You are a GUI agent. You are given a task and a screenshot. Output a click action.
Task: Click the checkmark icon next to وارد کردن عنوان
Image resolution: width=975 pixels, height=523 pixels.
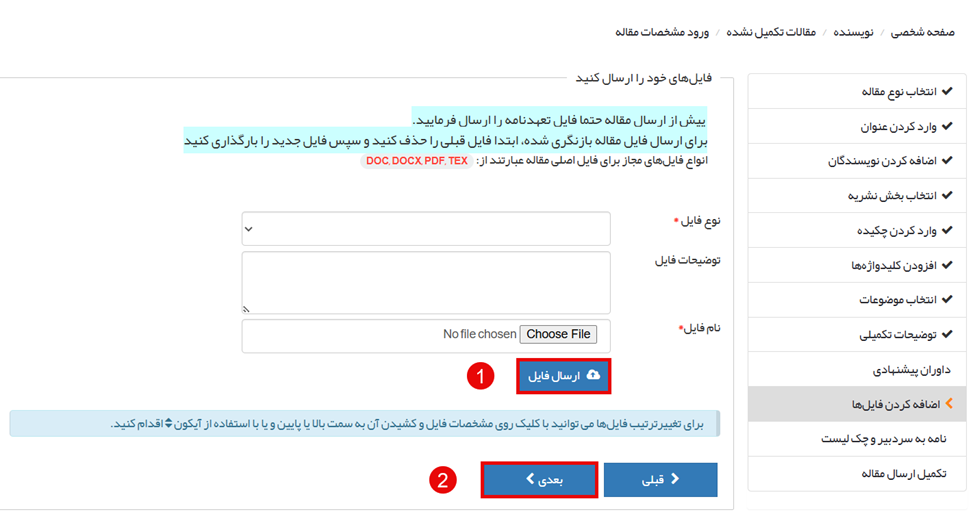tap(947, 127)
